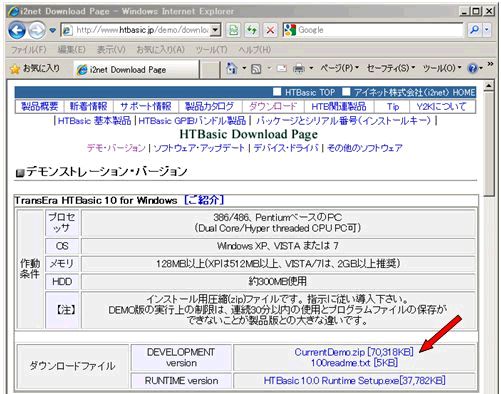501x394 pixels.
Task: Download CurrentDemo.zip [70,318KB]
Action: pos(354,352)
